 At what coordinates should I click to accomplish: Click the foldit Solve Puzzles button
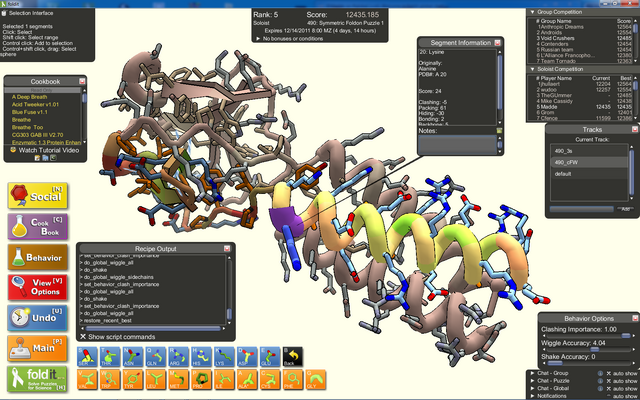(38, 379)
